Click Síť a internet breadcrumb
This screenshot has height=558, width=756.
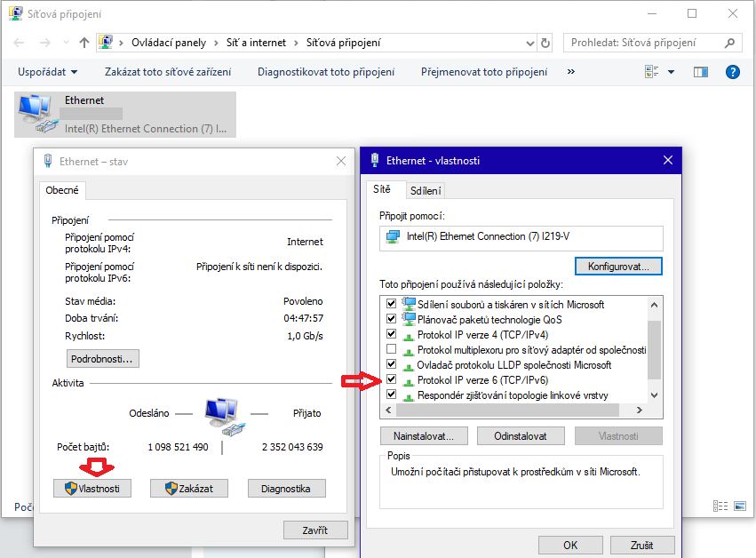tap(256, 43)
